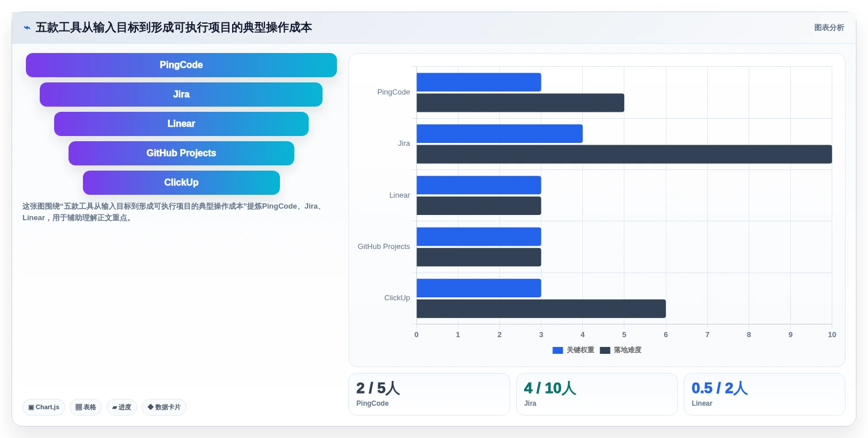Click GitHub Projects' blue 关键权重 bar
The image size is (868, 438).
point(479,236)
